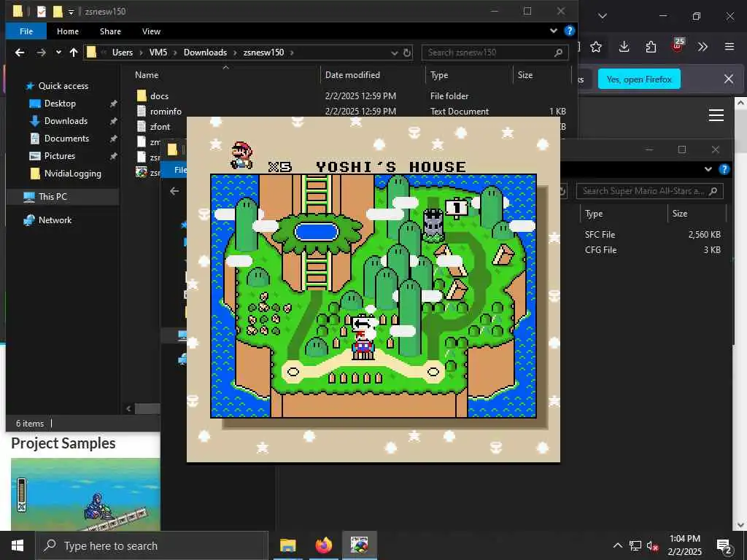Go forward with the right arrow in Explorer

tap(42, 52)
